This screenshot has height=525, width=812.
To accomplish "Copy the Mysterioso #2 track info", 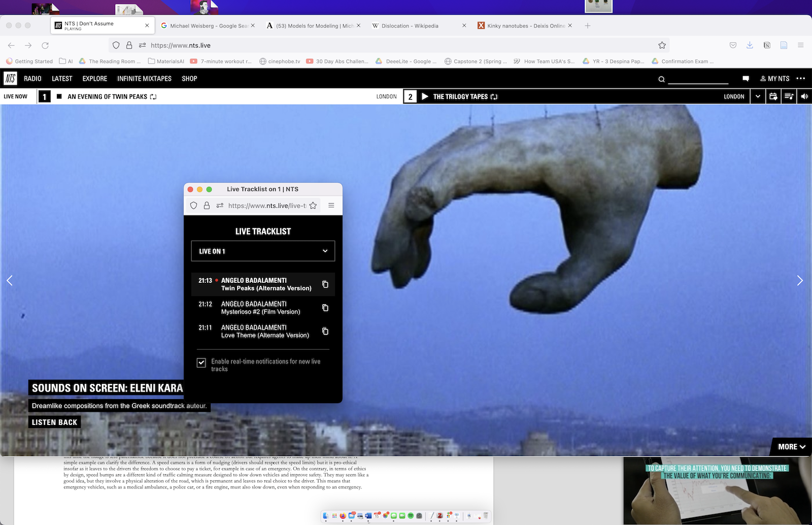I will tap(325, 308).
